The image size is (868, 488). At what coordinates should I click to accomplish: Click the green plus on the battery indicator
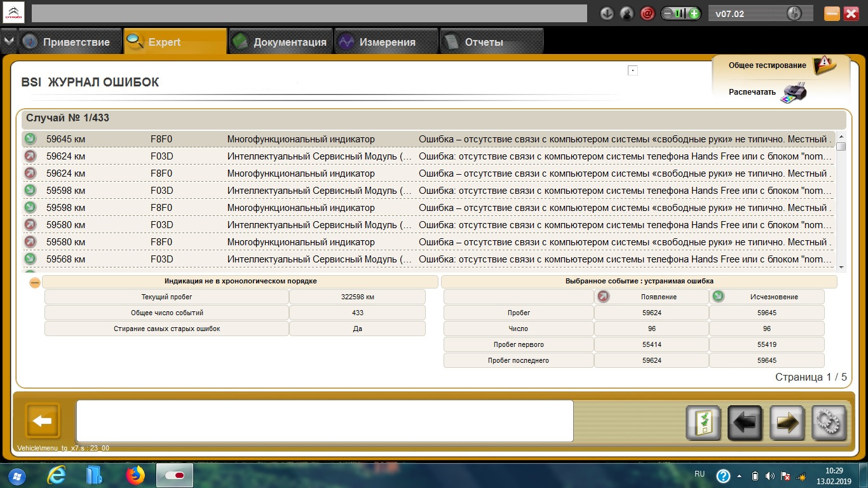(x=695, y=13)
